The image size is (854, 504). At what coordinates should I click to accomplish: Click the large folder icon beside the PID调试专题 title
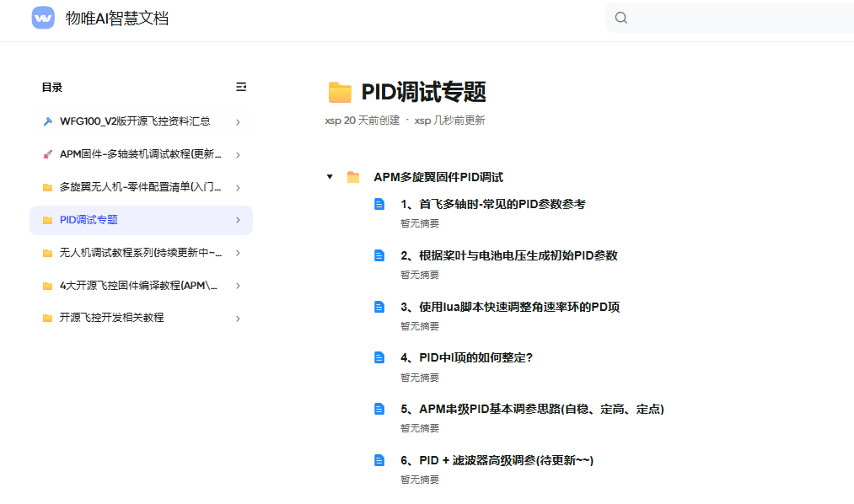pyautogui.click(x=340, y=93)
